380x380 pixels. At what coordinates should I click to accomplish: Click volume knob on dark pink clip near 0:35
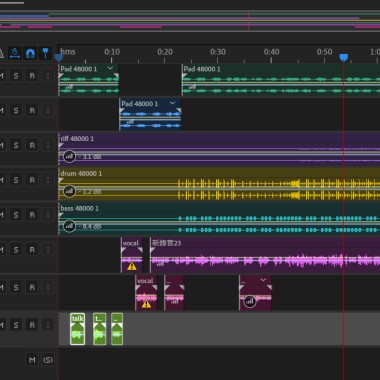tap(250, 301)
